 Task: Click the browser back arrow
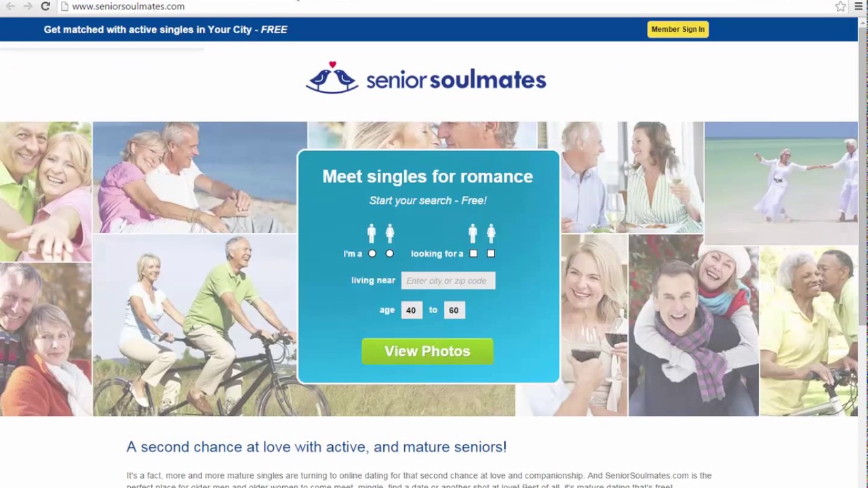pyautogui.click(x=11, y=6)
